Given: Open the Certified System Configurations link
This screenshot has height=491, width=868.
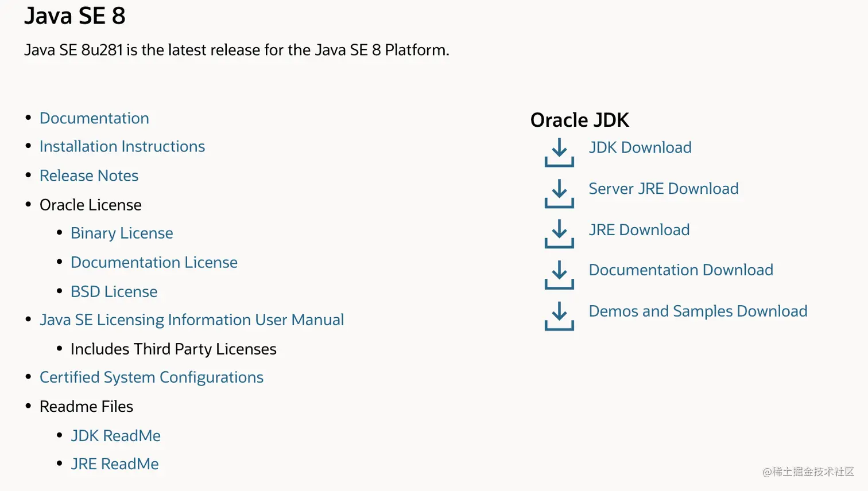Looking at the screenshot, I should point(151,377).
